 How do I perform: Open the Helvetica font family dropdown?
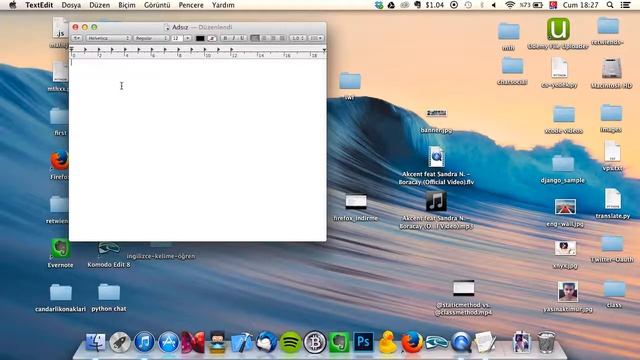pos(108,38)
